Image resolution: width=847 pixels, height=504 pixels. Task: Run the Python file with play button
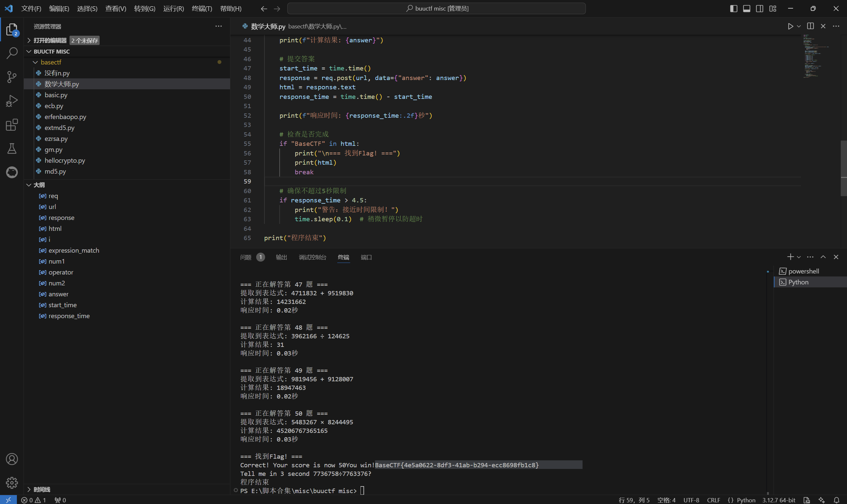[790, 26]
